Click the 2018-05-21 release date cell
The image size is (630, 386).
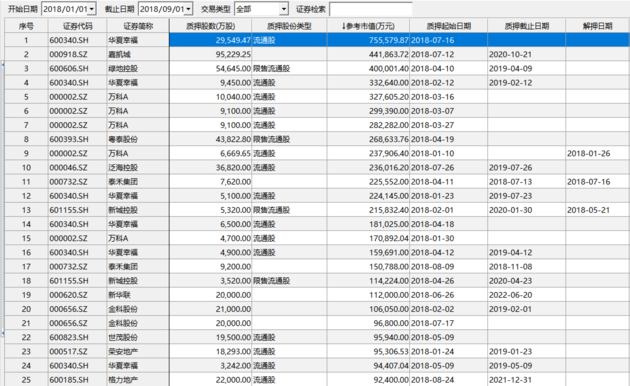597,210
